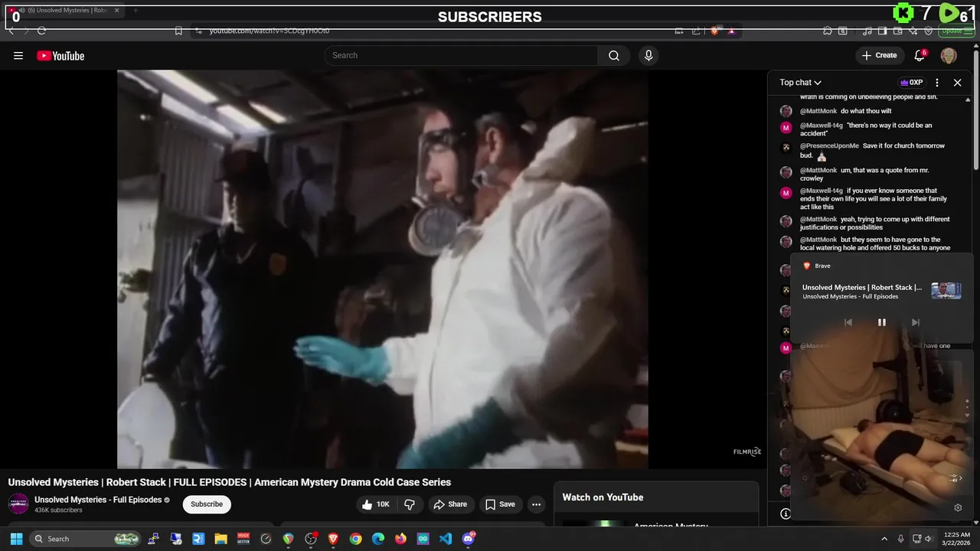Close the Unsolved Mysteries browser tab

tap(117, 11)
